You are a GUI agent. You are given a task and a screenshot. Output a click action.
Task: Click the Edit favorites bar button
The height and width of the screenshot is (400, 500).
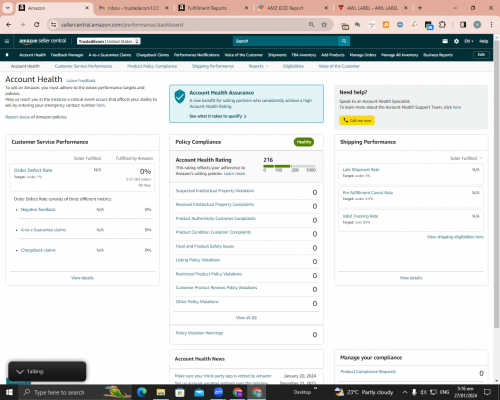tap(481, 55)
